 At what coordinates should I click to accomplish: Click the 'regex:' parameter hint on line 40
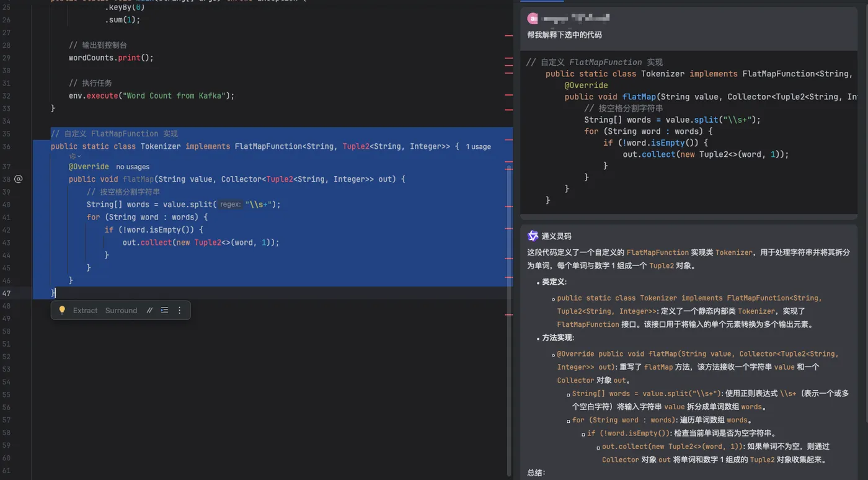(x=230, y=205)
